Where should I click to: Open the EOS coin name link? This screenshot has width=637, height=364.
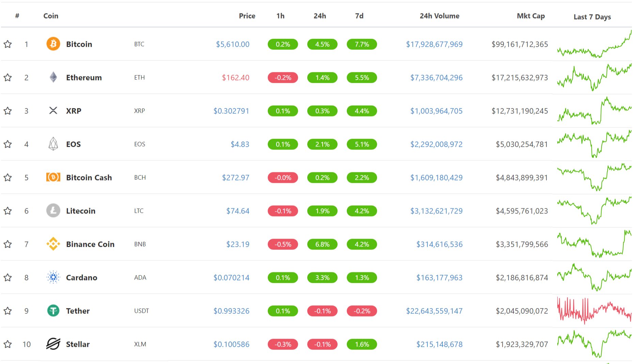pyautogui.click(x=73, y=144)
